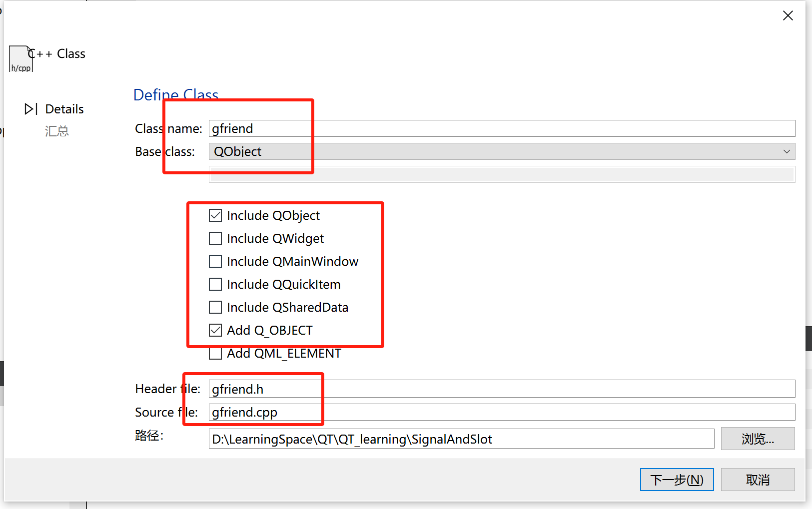Click the Class name: label
Screen dimensions: 812x509
[168, 128]
